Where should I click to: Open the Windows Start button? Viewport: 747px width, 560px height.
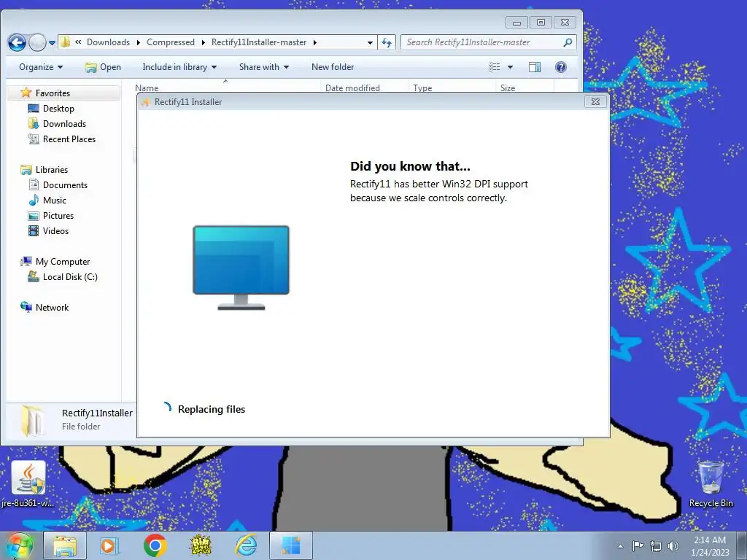click(x=19, y=545)
